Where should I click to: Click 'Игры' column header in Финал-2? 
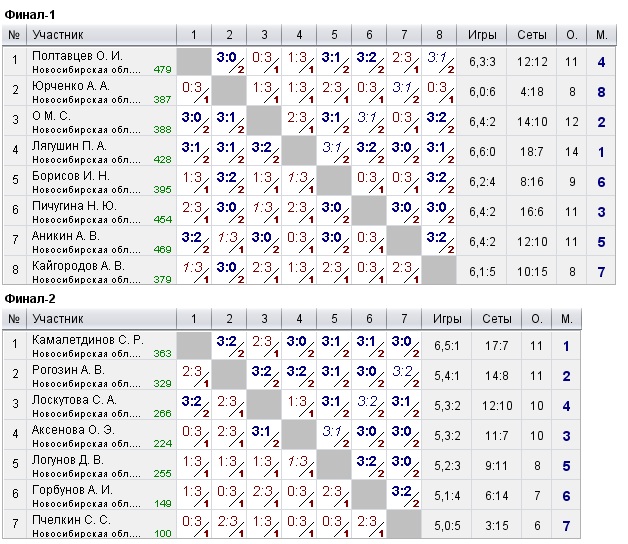pos(447,319)
